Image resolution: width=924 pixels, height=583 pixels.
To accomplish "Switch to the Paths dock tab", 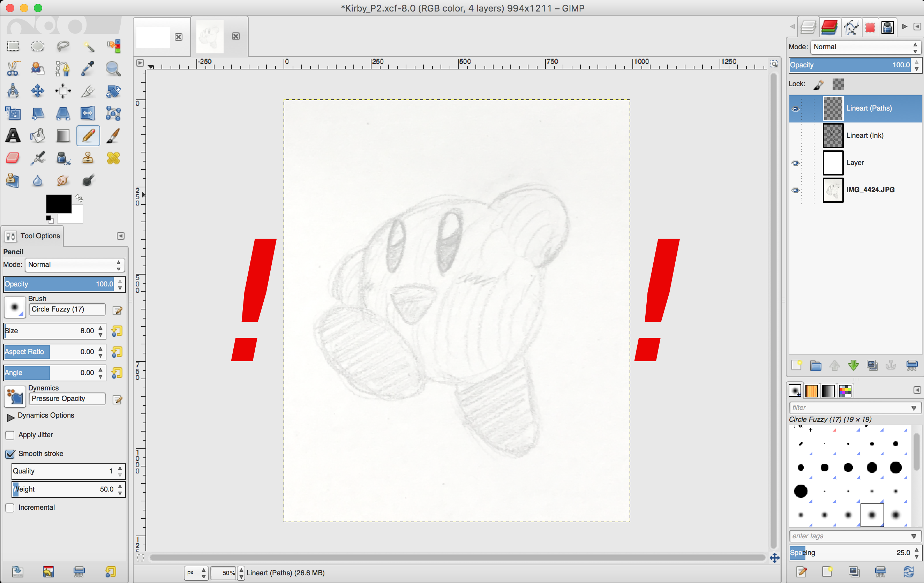I will pyautogui.click(x=851, y=27).
